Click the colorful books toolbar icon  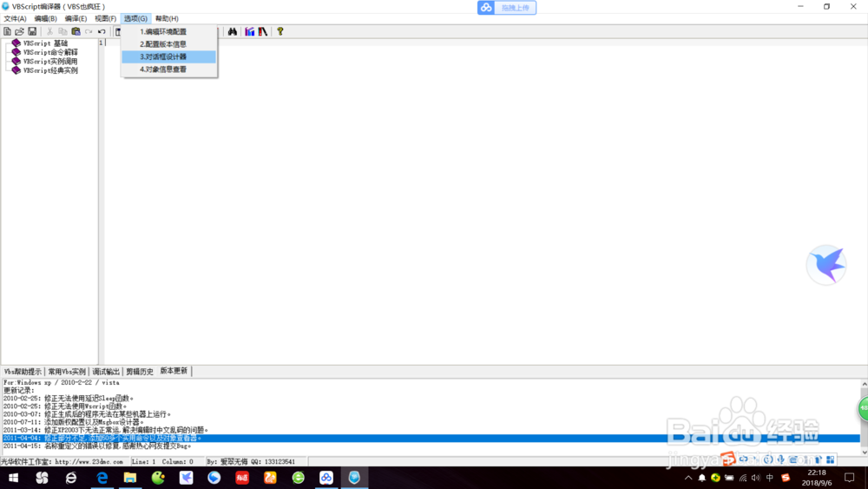click(x=250, y=31)
